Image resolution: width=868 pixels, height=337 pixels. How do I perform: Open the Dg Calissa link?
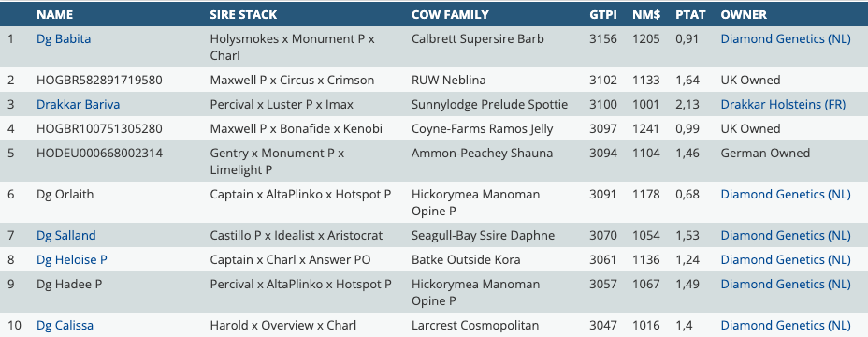click(65, 326)
